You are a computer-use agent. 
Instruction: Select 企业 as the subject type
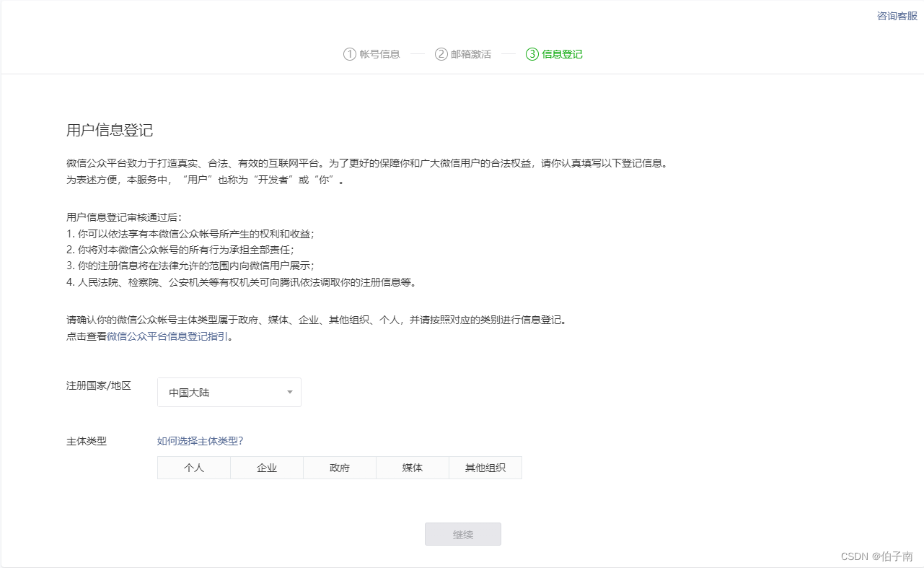pyautogui.click(x=266, y=467)
